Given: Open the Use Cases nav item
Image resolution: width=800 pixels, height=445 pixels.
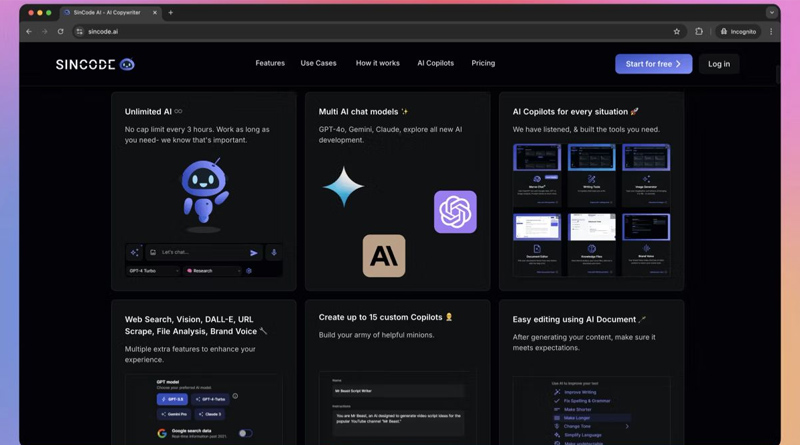Looking at the screenshot, I should coord(318,63).
